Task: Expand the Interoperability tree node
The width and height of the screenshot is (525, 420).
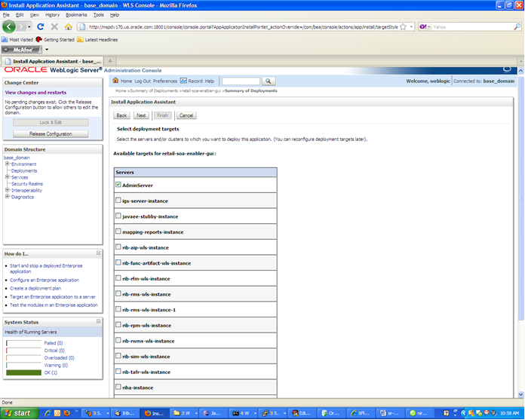Action: (7, 190)
